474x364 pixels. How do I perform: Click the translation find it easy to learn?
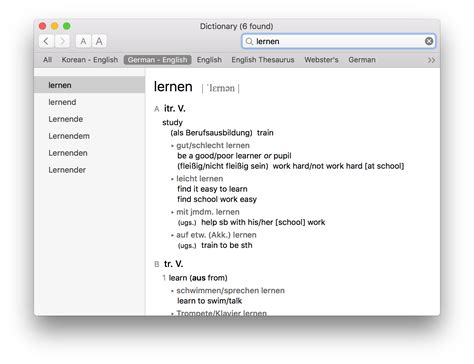(x=212, y=189)
